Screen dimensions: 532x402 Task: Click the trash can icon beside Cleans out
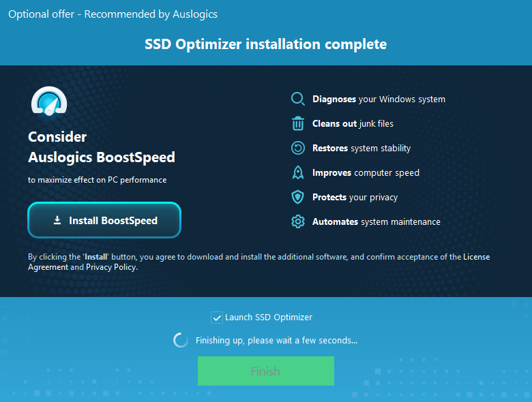click(x=298, y=123)
